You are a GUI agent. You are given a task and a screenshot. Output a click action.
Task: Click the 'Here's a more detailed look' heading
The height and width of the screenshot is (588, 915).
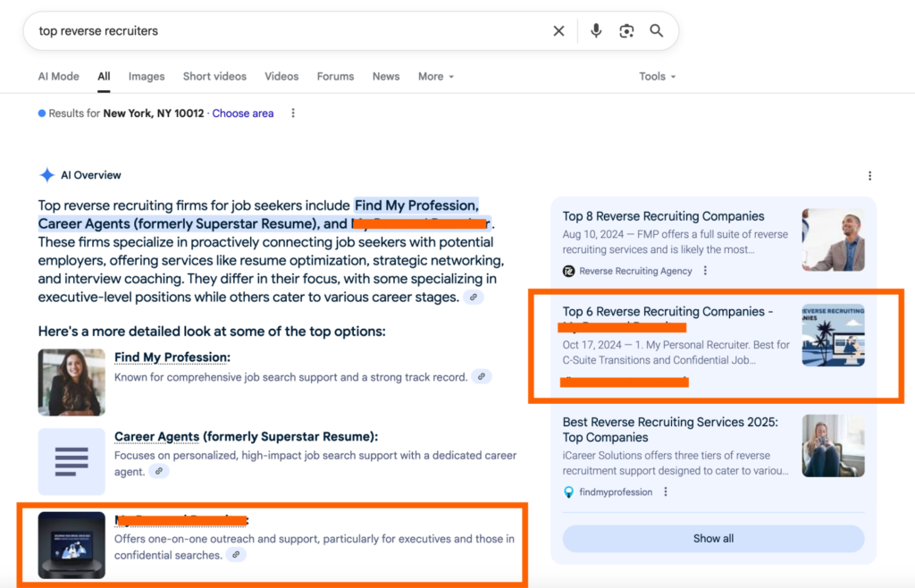click(x=212, y=332)
